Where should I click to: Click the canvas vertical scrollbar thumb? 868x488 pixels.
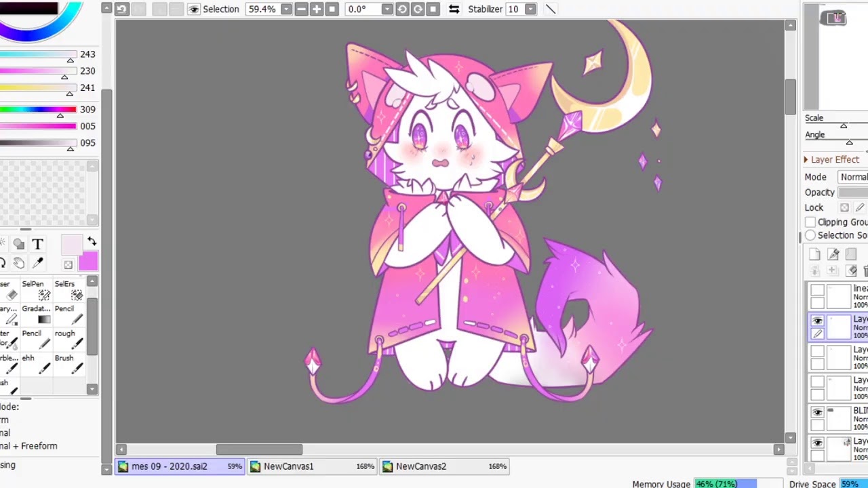791,97
